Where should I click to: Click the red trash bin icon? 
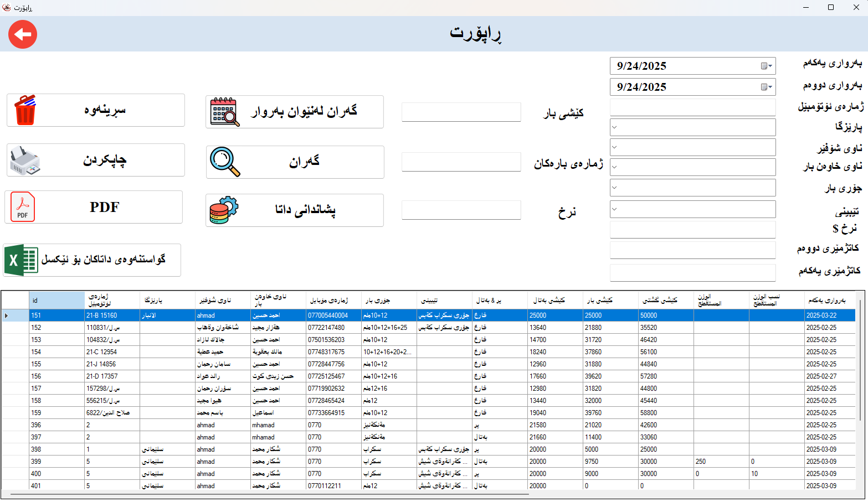pos(25,110)
